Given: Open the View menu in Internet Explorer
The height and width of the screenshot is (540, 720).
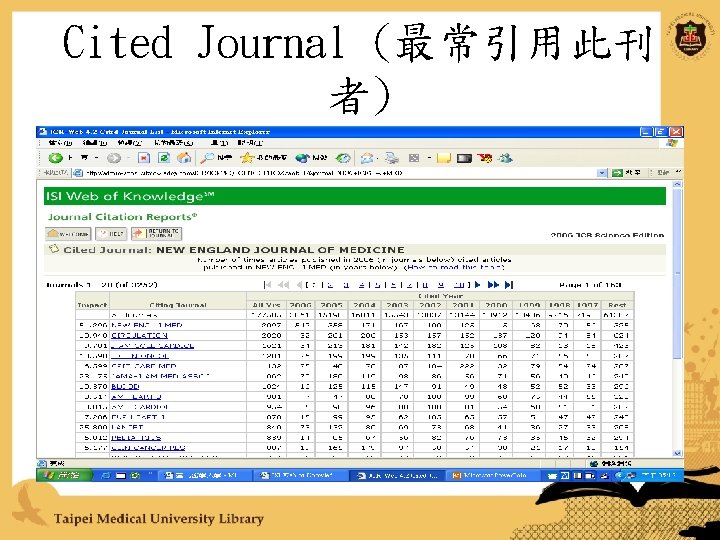Looking at the screenshot, I should click(x=130, y=143).
